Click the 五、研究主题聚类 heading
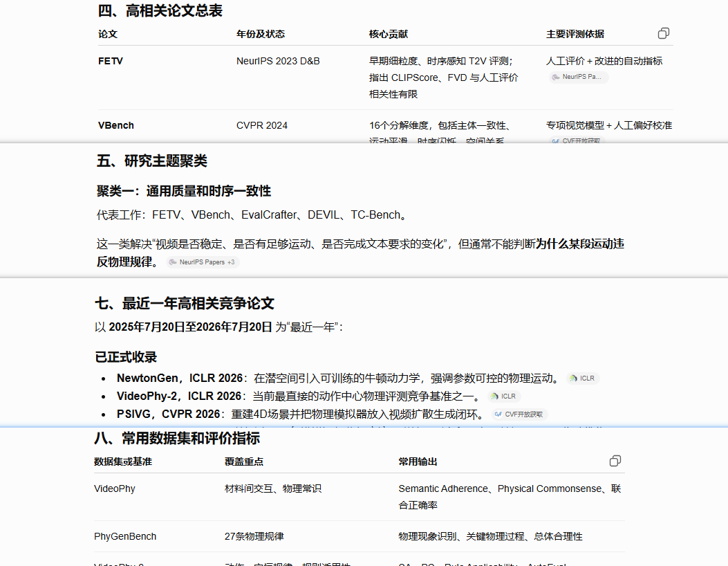728x566 pixels. (x=152, y=161)
